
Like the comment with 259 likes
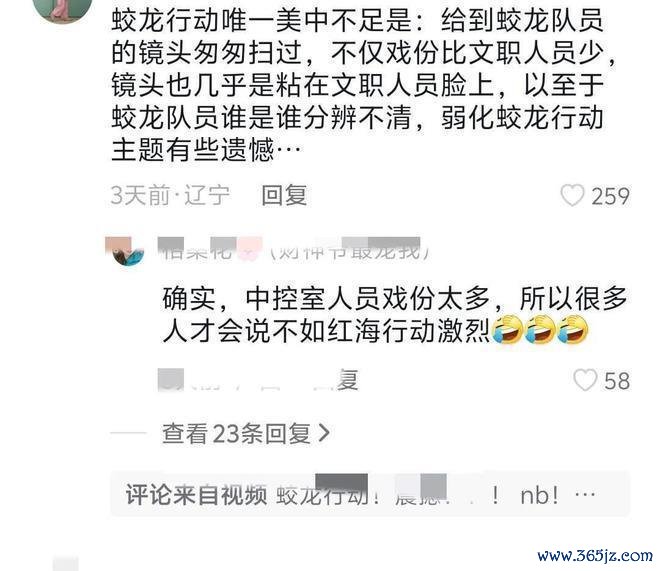click(572, 196)
